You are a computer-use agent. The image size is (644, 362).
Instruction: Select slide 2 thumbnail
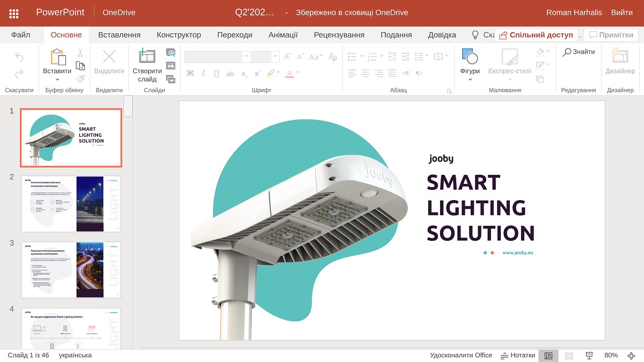point(71,204)
